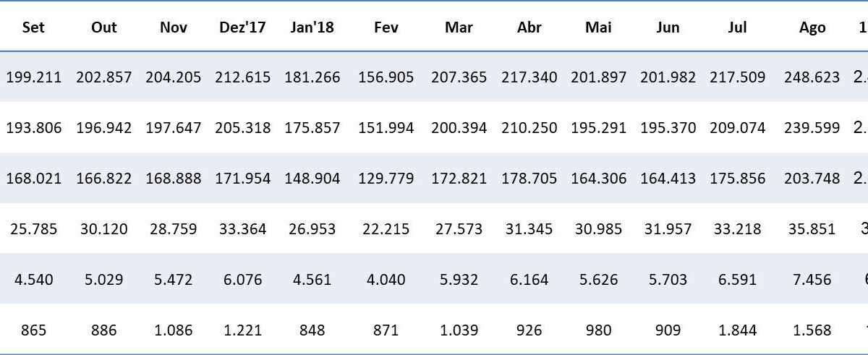Click the 5.472 cell under Nov
The image size is (868, 355).
[x=174, y=280]
